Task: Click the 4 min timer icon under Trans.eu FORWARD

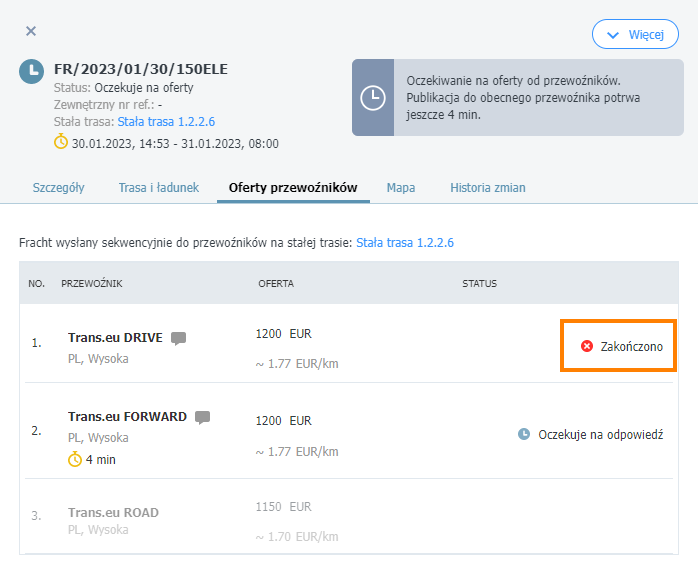Action: pos(75,459)
